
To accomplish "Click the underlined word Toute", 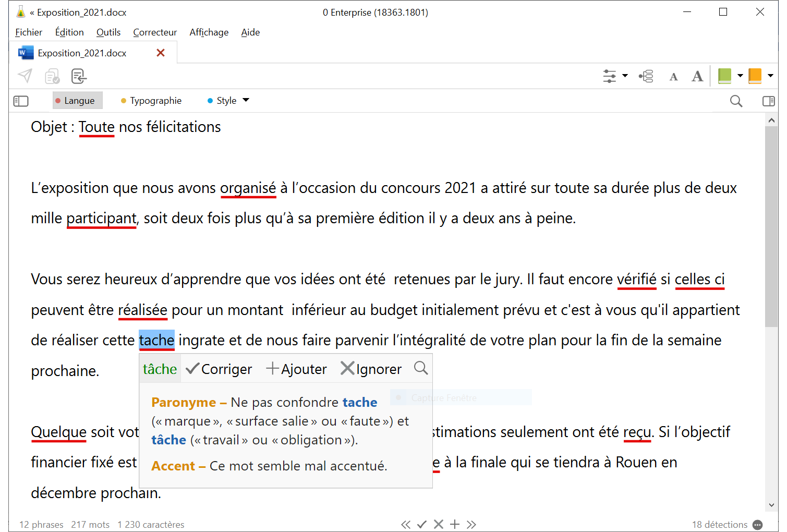I will 96,127.
